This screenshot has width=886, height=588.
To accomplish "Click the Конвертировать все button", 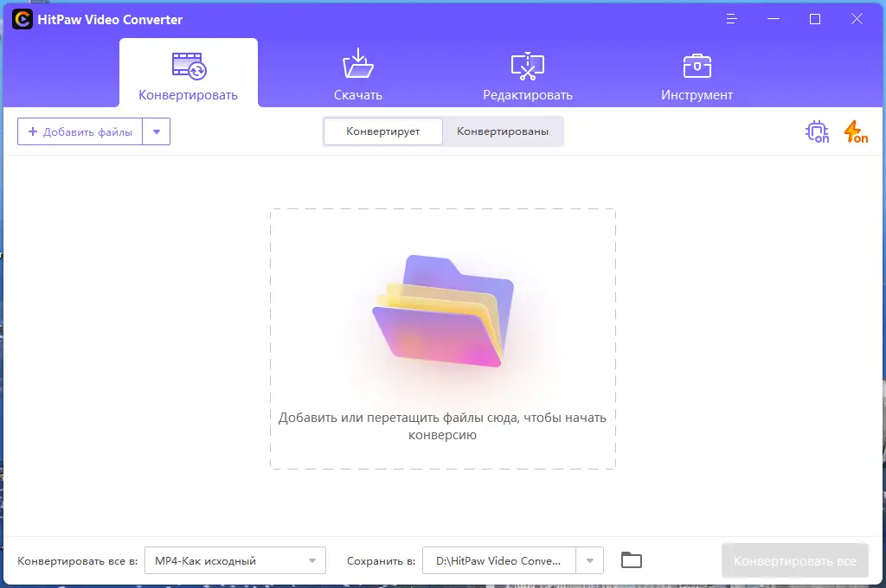I will pos(794,559).
